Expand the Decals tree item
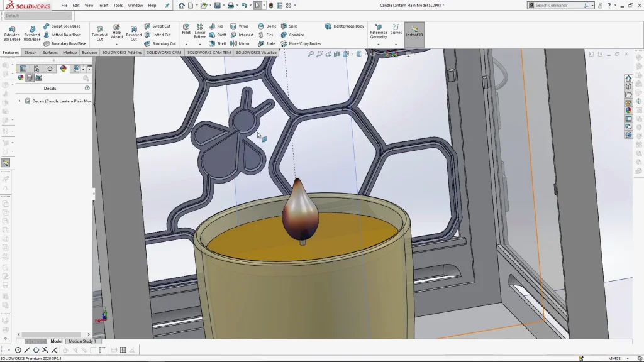 coord(19,101)
